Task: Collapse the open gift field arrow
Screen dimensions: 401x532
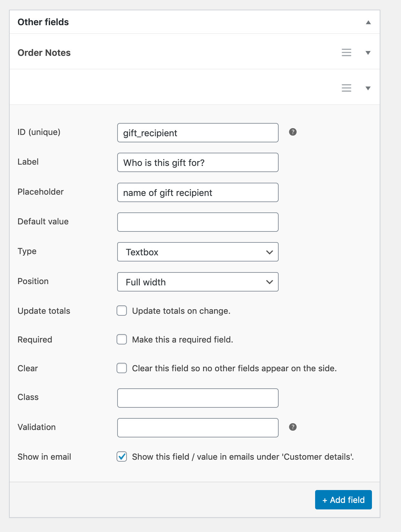Action: point(368,88)
